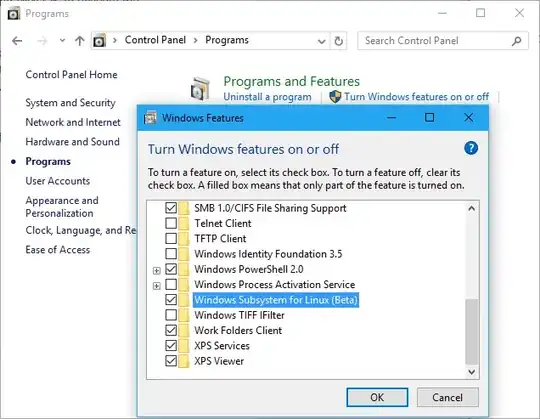540x419 pixels.
Task: Select Programs in the left sidebar
Action: coord(48,161)
